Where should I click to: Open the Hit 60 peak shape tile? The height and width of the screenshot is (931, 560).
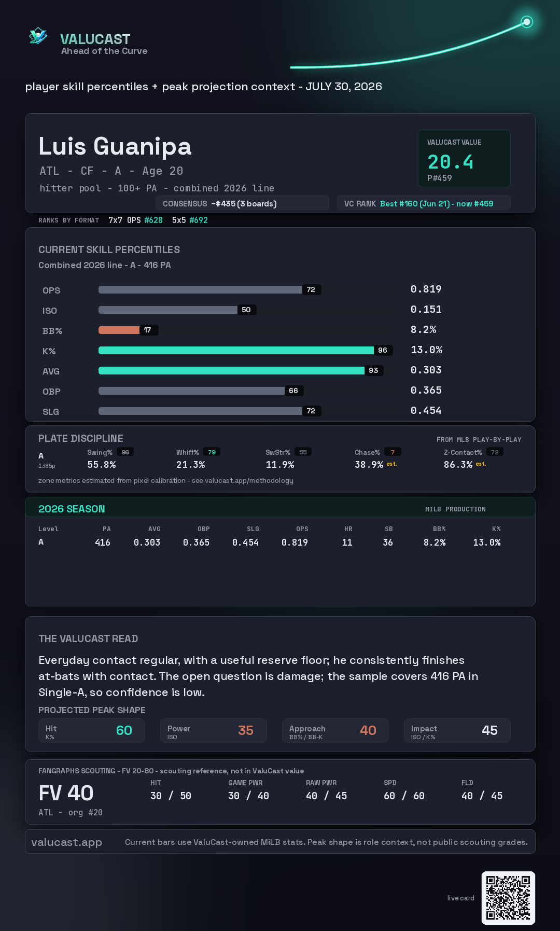[x=92, y=731]
